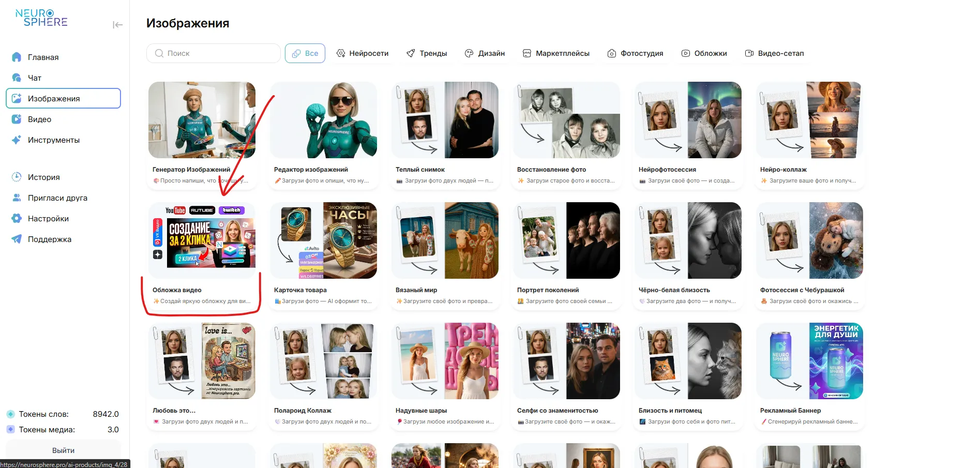Select the Фотостудия filter tab
Screen dimensions: 980x468
[635, 53]
